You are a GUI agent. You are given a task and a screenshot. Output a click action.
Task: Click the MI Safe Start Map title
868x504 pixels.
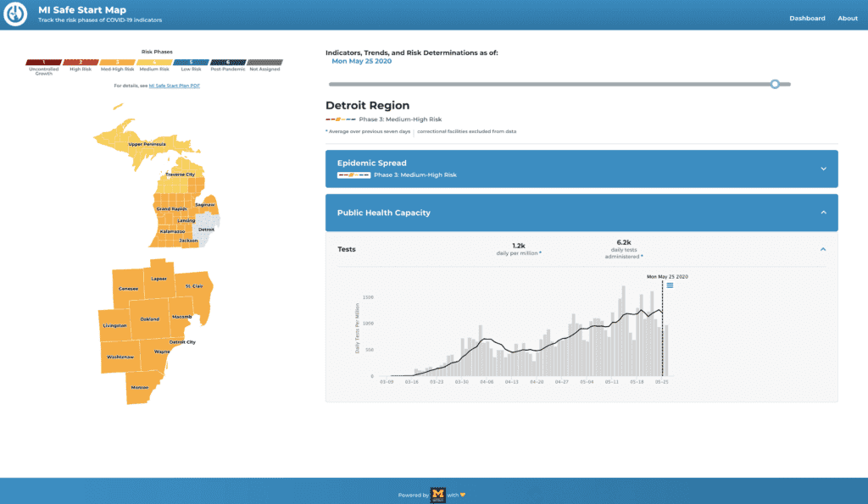pos(82,10)
